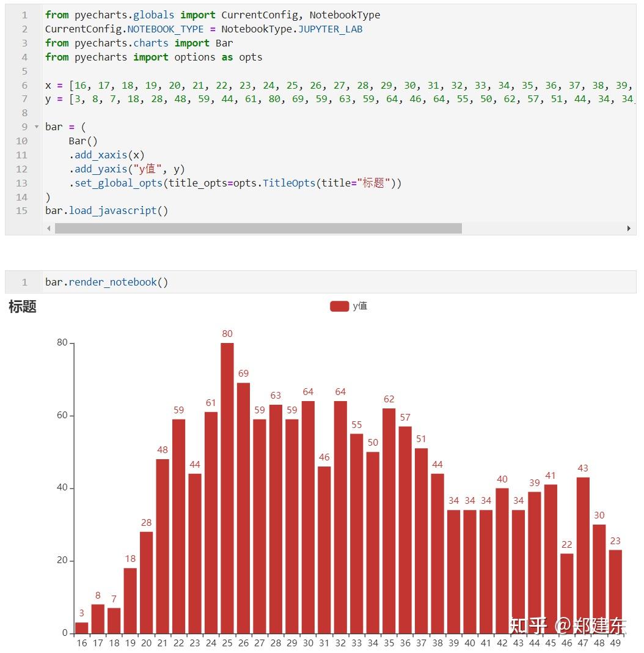The height and width of the screenshot is (653, 644).
Task: Click the y-axis label 80
Action: click(62, 343)
